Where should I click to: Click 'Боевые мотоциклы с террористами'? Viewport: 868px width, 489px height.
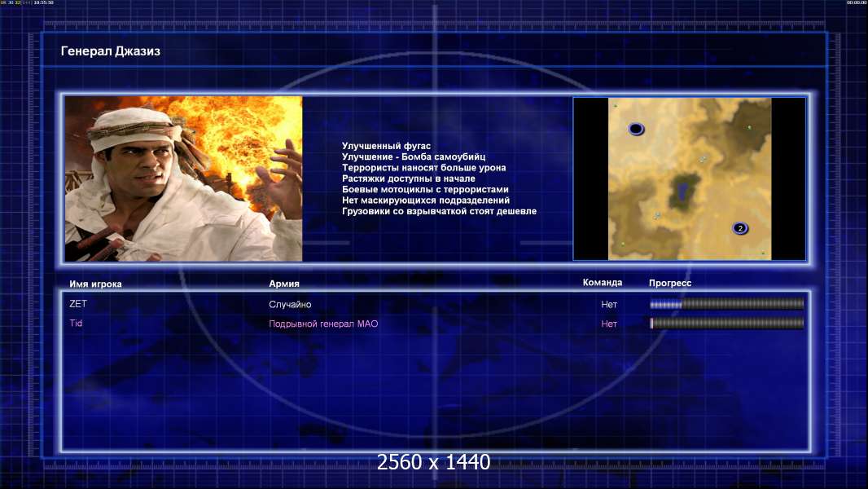click(425, 189)
